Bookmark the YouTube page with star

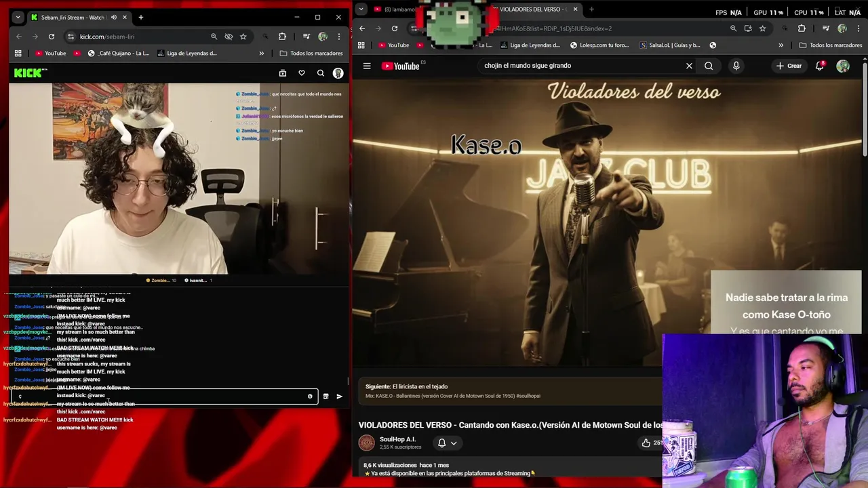pos(763,28)
